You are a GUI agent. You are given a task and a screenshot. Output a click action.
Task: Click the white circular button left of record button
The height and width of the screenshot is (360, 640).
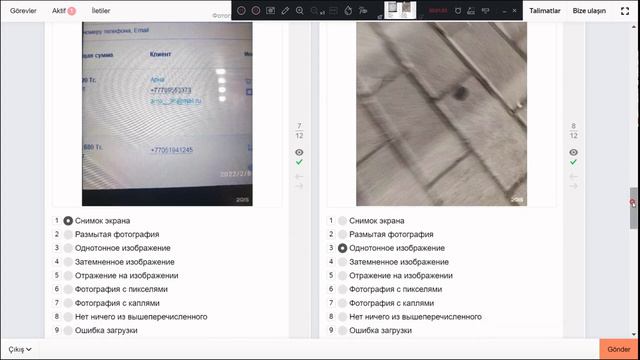pyautogui.click(x=241, y=11)
